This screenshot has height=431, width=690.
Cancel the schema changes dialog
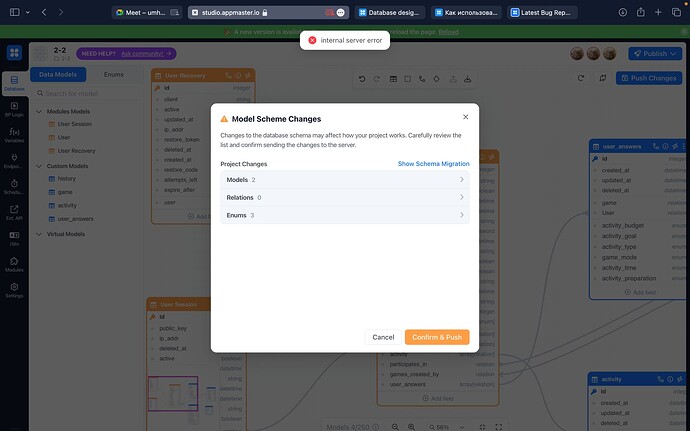click(x=383, y=337)
